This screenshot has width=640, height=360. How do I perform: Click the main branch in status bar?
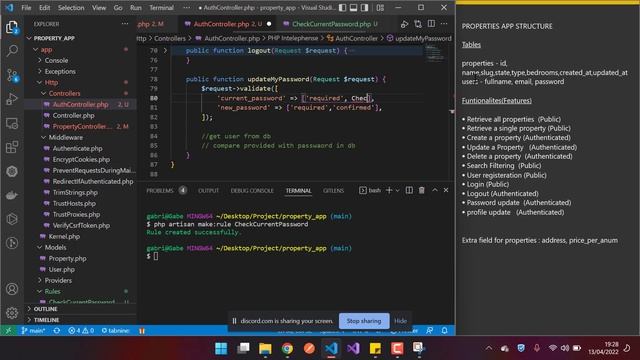[x=33, y=330]
